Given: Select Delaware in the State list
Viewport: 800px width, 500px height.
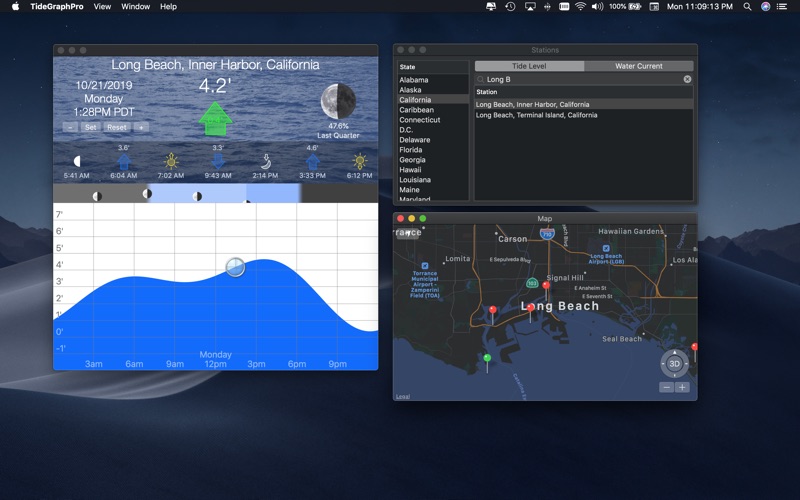Looking at the screenshot, I should point(433,140).
